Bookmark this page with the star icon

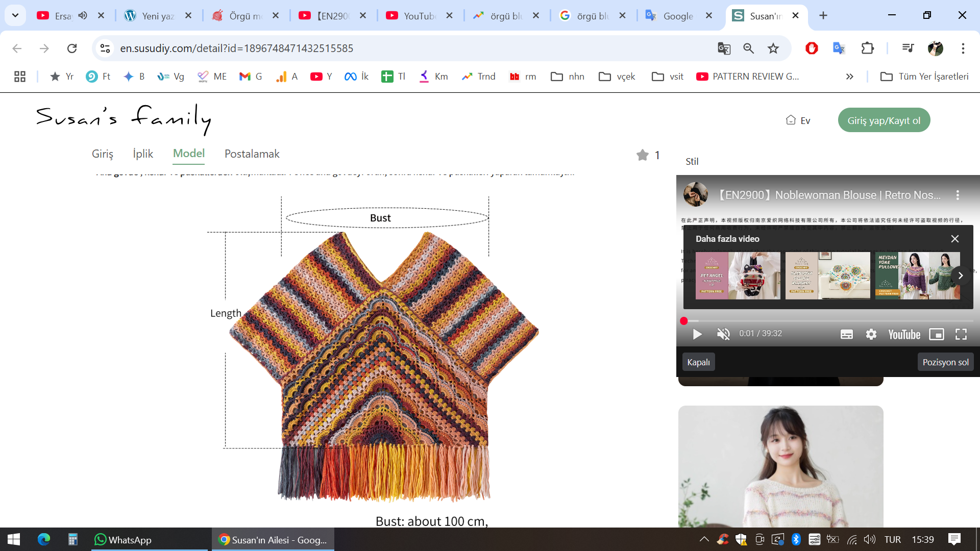tap(773, 48)
